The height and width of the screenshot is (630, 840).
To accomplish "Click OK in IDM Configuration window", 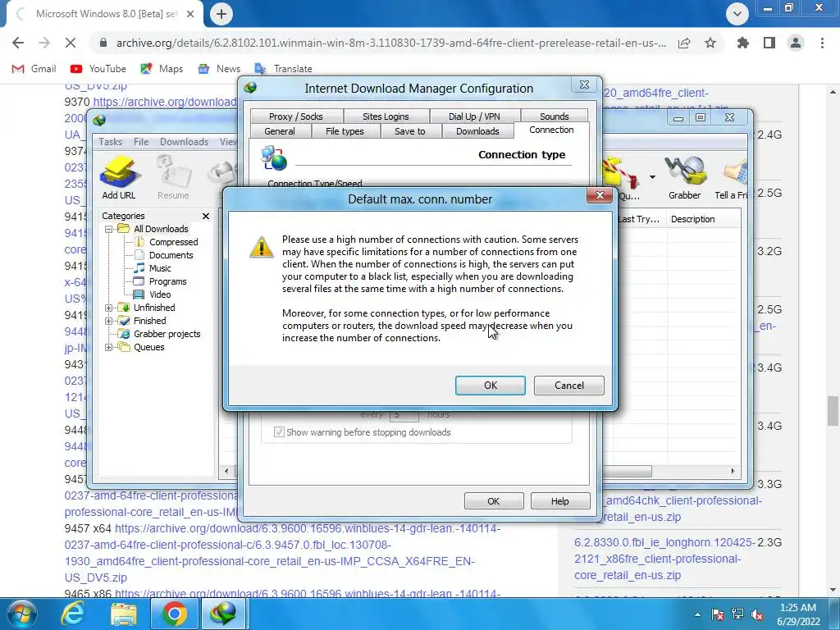I will [x=493, y=501].
